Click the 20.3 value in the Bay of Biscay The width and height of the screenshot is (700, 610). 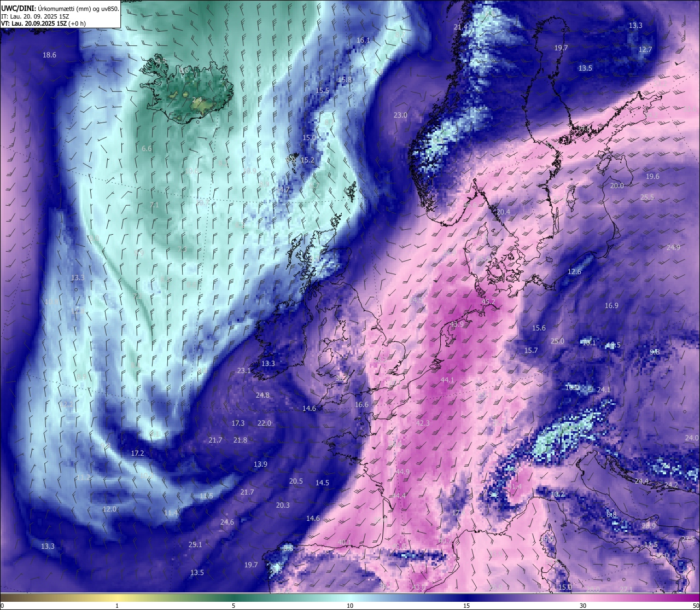[283, 505]
